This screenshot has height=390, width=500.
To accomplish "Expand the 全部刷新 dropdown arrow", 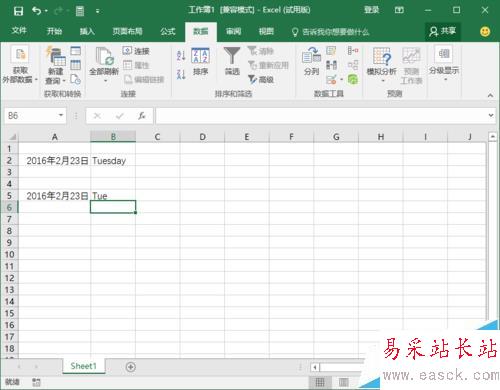I will pyautogui.click(x=105, y=81).
